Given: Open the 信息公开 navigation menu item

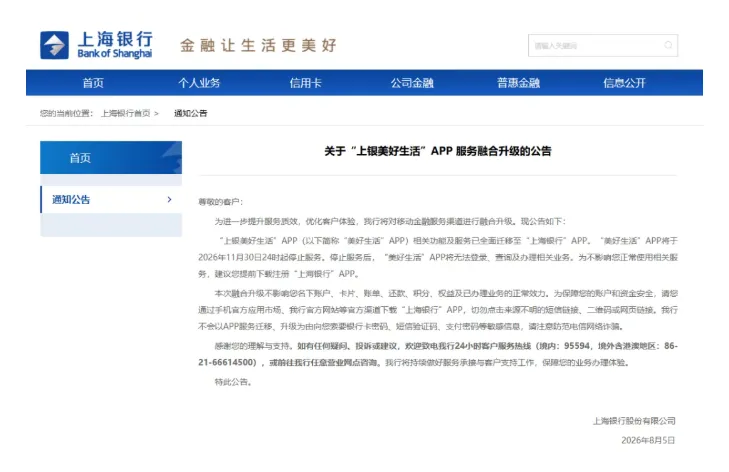Looking at the screenshot, I should 624,83.
